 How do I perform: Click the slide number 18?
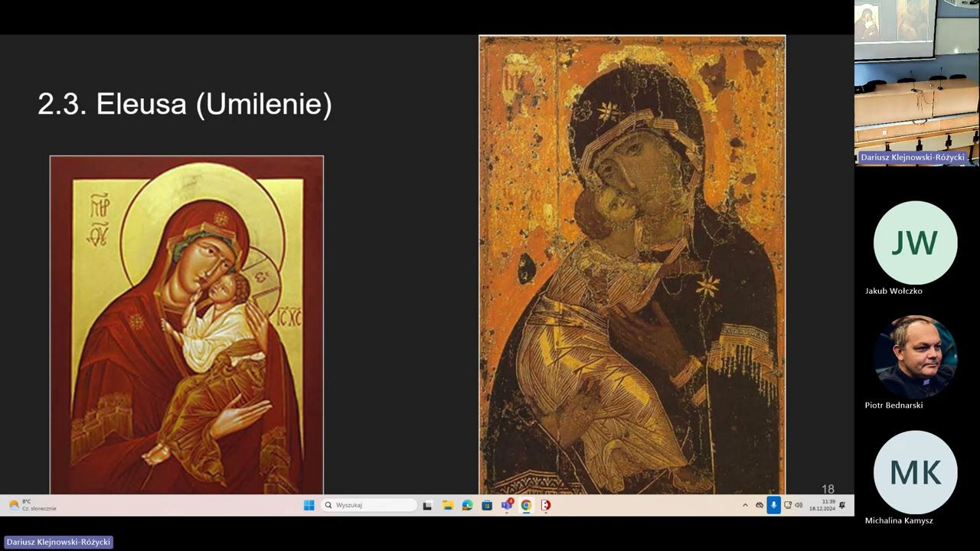click(x=828, y=489)
